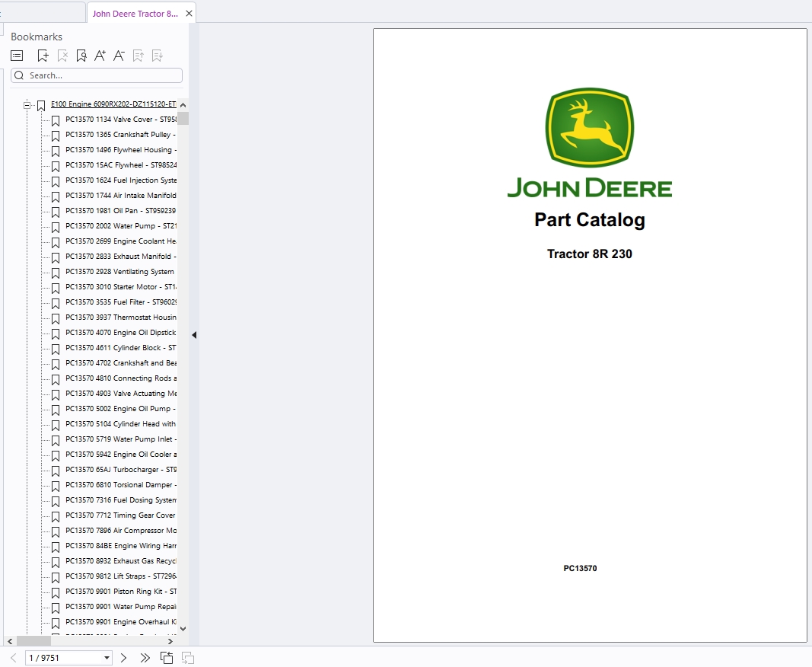Open the 3535 Fuel Filter bookmark
The image size is (812, 667).
click(x=121, y=302)
